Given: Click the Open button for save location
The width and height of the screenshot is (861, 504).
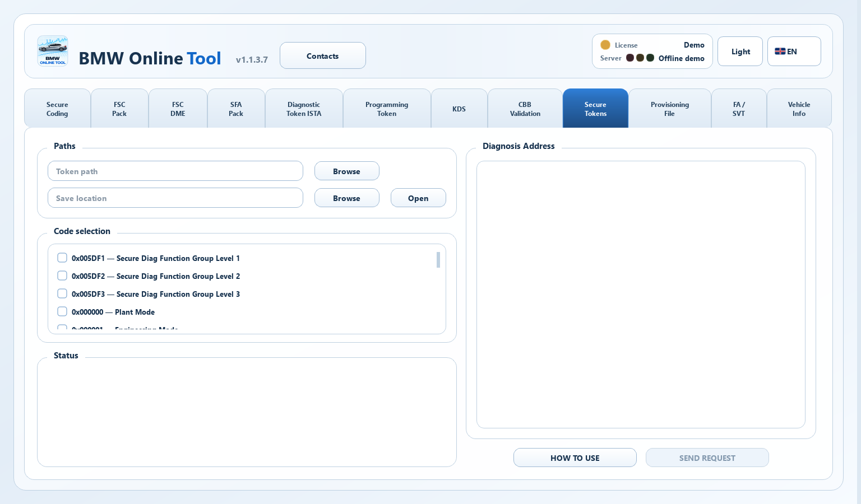Looking at the screenshot, I should pos(418,198).
